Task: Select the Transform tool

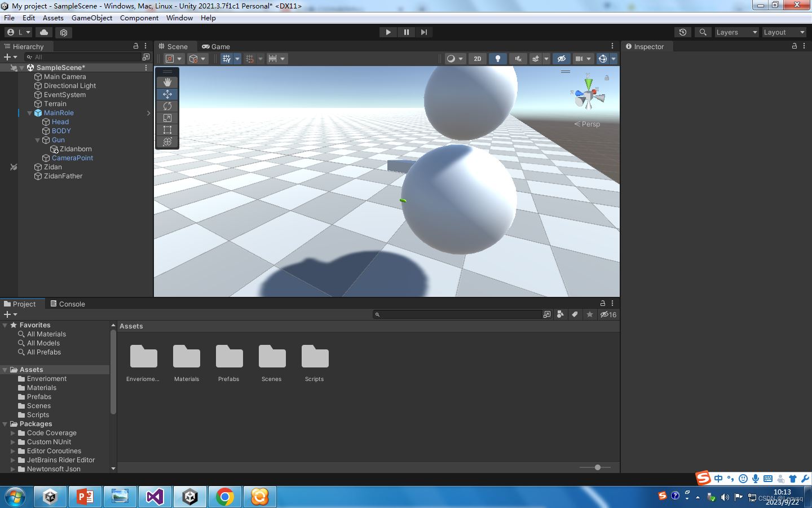Action: [x=167, y=142]
